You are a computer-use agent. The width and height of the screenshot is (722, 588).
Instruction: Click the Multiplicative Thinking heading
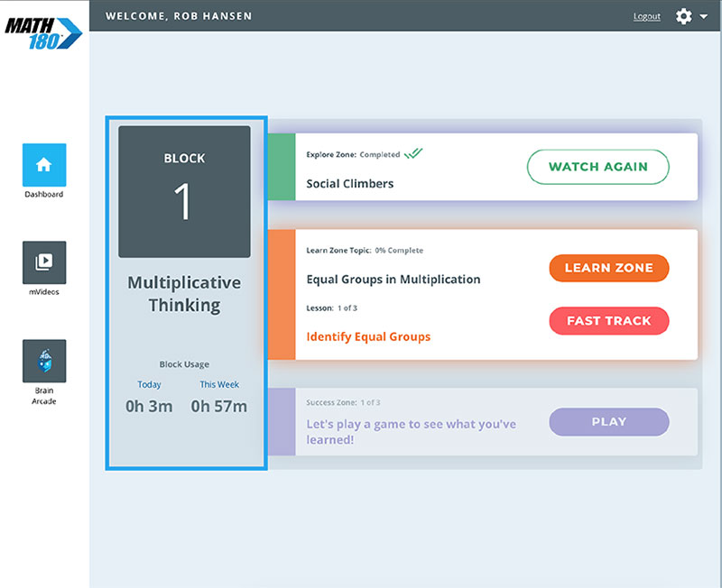pyautogui.click(x=184, y=293)
